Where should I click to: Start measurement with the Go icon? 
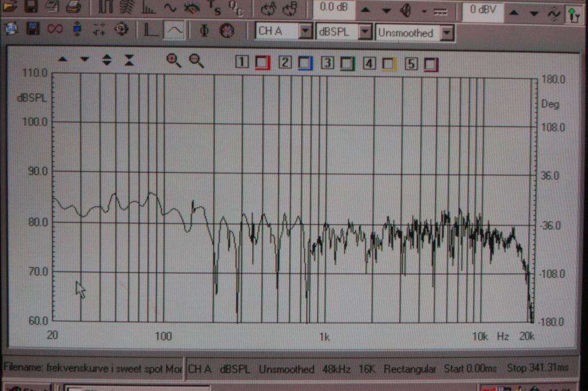pyautogui.click(x=10, y=29)
